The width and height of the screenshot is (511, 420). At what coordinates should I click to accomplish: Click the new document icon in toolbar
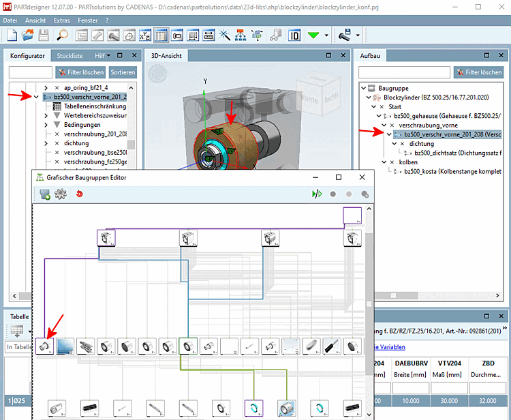(12, 35)
